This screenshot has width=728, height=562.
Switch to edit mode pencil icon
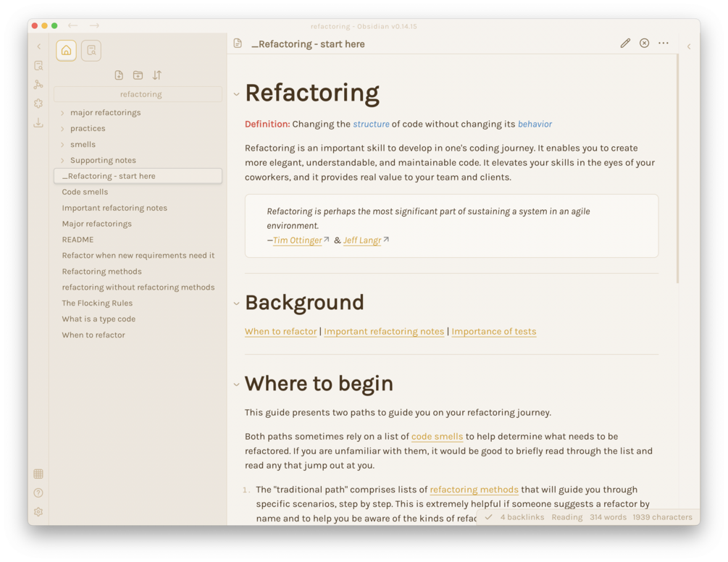[x=625, y=43]
